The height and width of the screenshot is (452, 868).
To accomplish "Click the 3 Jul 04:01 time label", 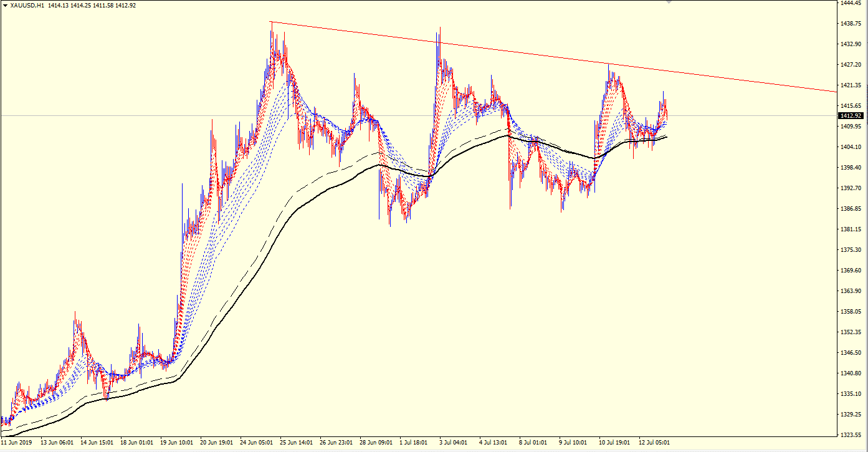I will (454, 443).
